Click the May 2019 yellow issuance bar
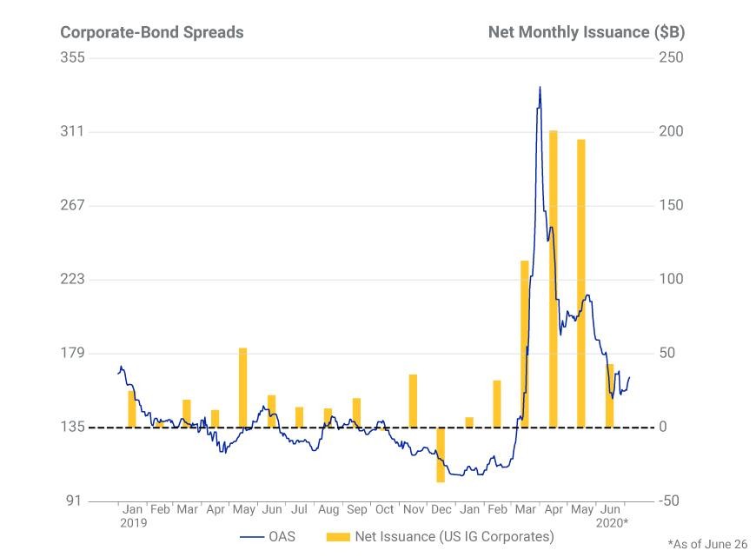The image size is (756, 557). [x=242, y=388]
